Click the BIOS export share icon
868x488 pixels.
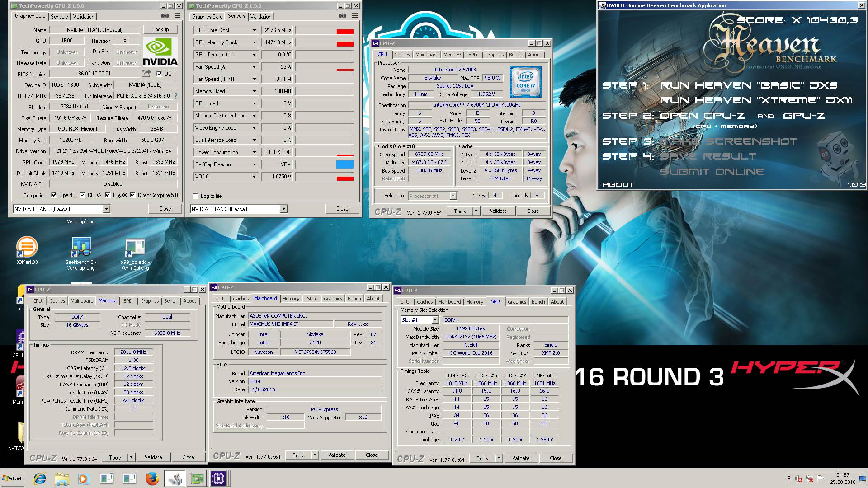point(146,73)
